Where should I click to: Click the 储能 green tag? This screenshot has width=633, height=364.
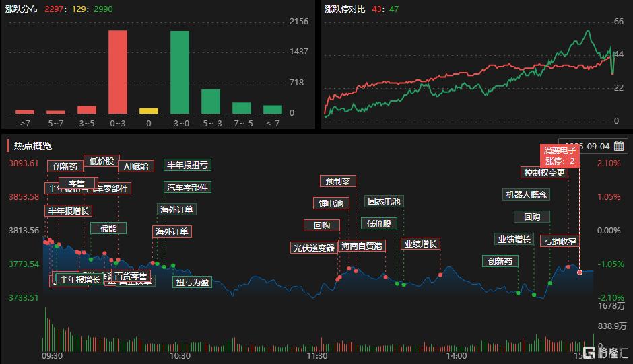[x=108, y=228]
